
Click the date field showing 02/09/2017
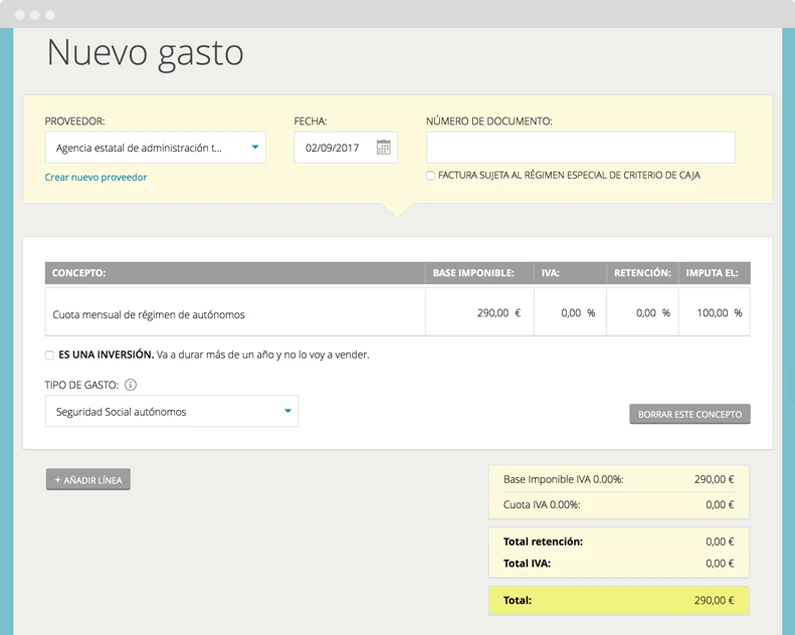[346, 148]
